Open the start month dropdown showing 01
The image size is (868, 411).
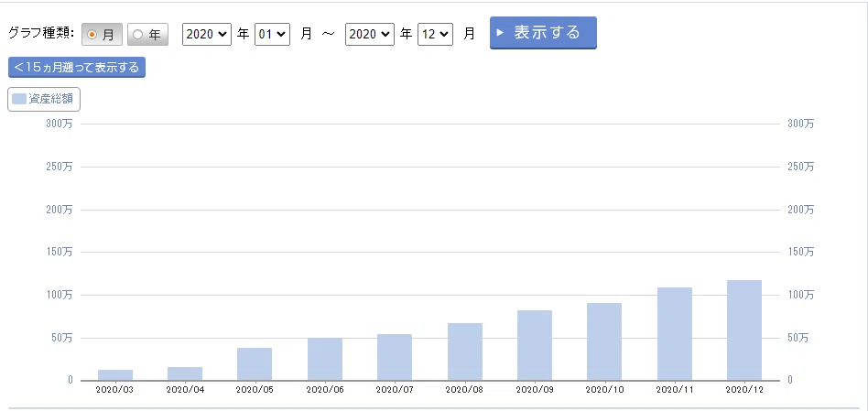coord(272,34)
